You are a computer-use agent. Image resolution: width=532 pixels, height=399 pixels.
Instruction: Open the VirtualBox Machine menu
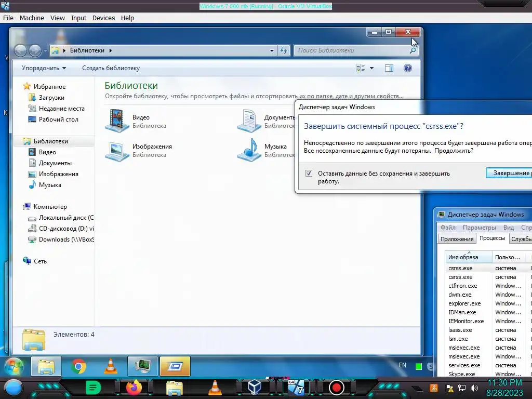32,18
